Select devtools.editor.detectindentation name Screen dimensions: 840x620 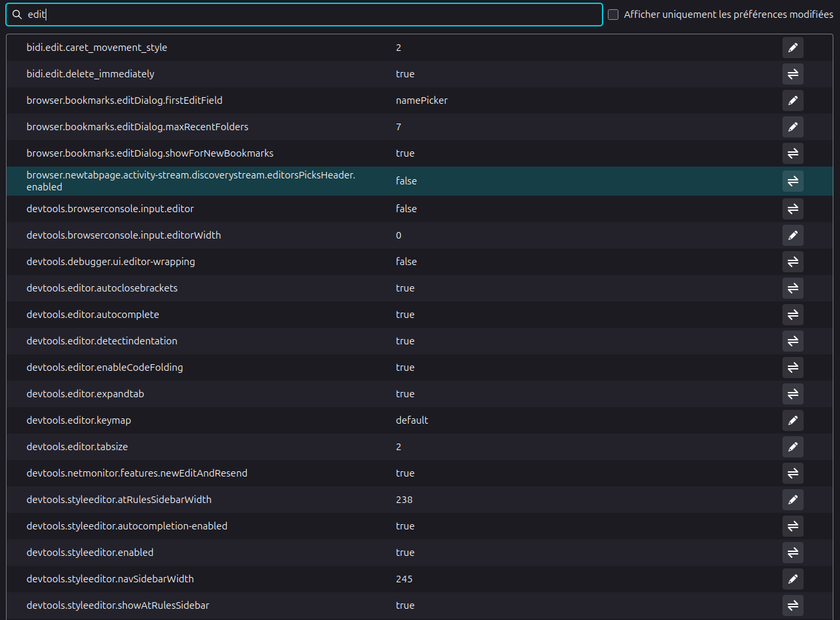click(102, 341)
